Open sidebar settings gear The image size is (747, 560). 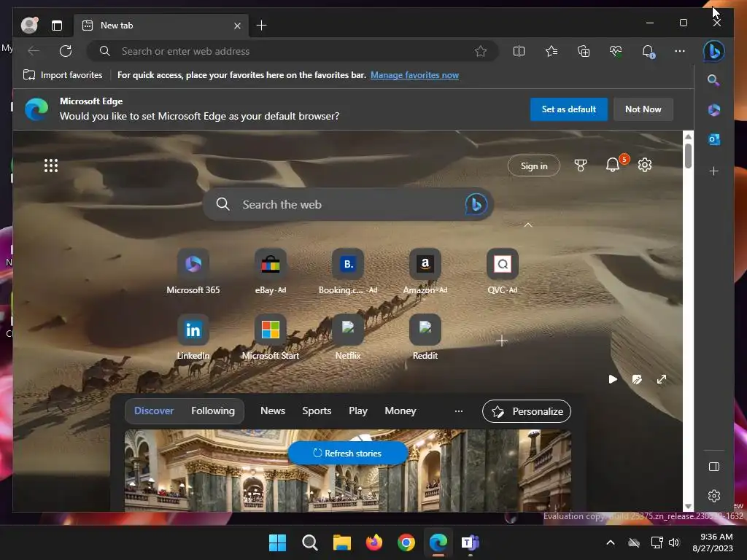click(713, 496)
